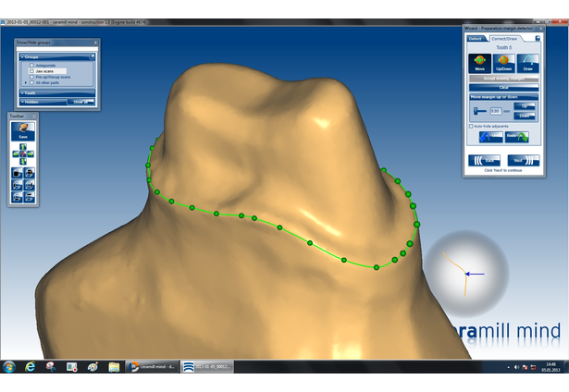Expand the All other parts tree node

[x=25, y=82]
